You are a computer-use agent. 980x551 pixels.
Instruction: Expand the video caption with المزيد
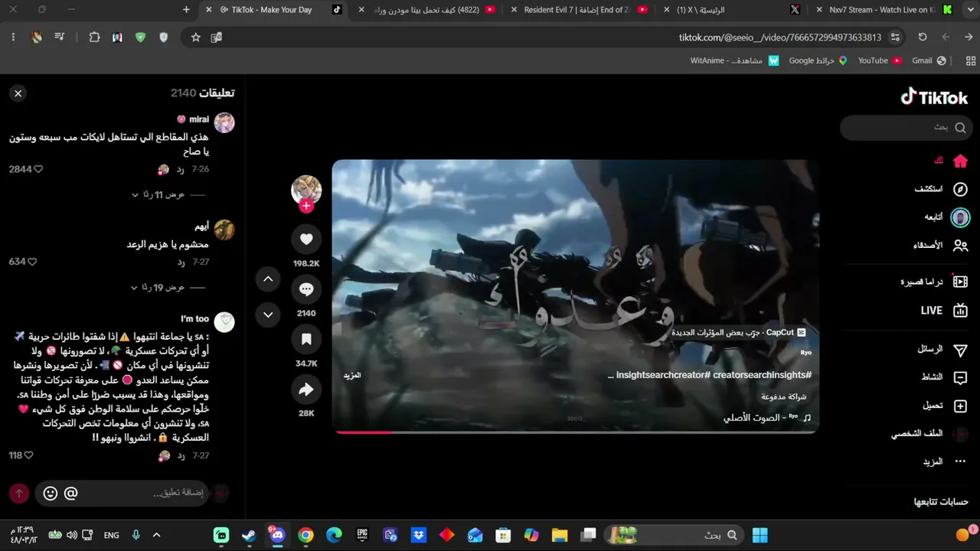(352, 375)
